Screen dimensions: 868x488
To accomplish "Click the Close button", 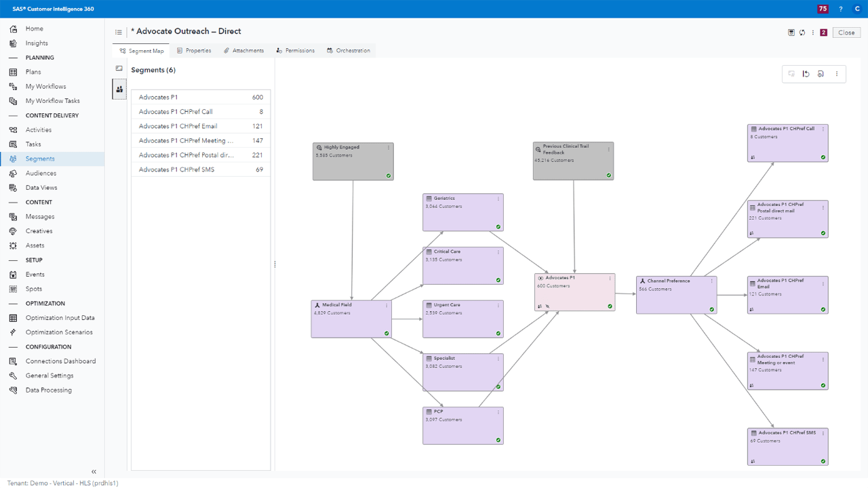I will (x=846, y=33).
